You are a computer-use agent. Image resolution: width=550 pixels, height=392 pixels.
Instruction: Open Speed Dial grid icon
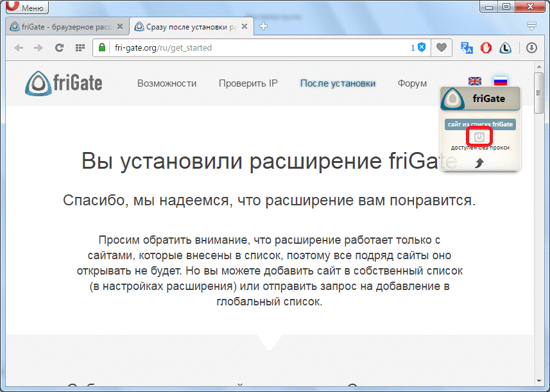click(x=80, y=47)
